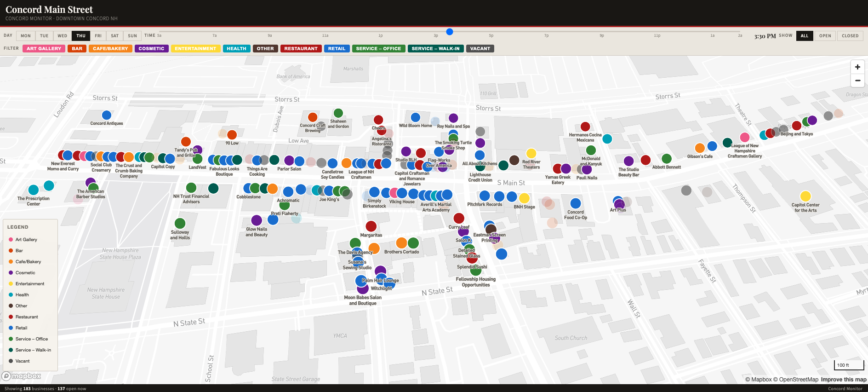Screen dimensions: 868x392
Task: Select the THU day tab
Action: coord(81,36)
